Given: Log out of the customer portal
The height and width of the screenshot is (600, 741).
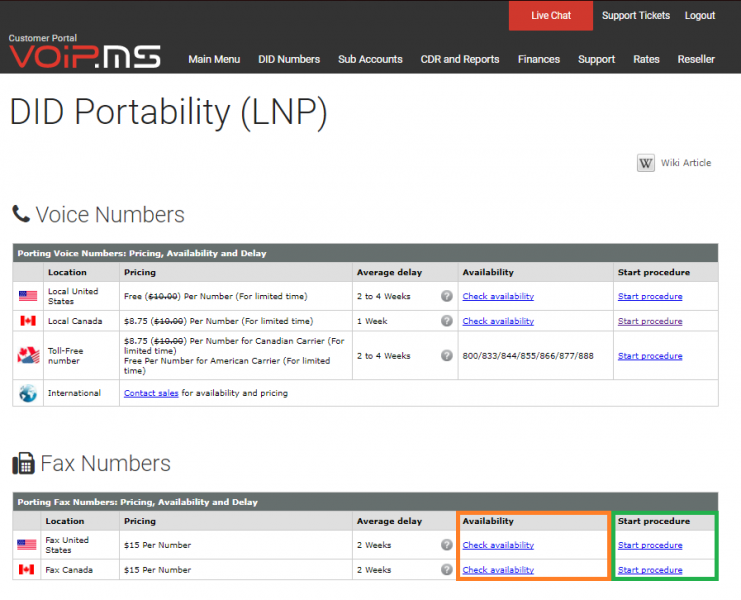Looking at the screenshot, I should coord(700,16).
